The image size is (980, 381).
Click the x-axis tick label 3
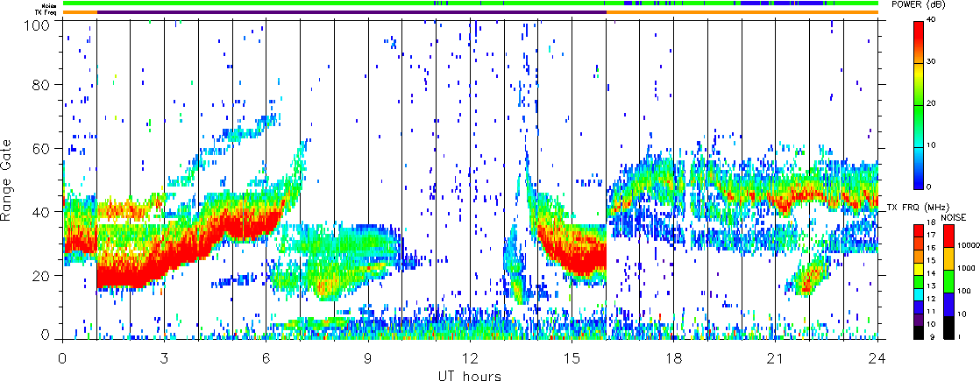coord(165,358)
